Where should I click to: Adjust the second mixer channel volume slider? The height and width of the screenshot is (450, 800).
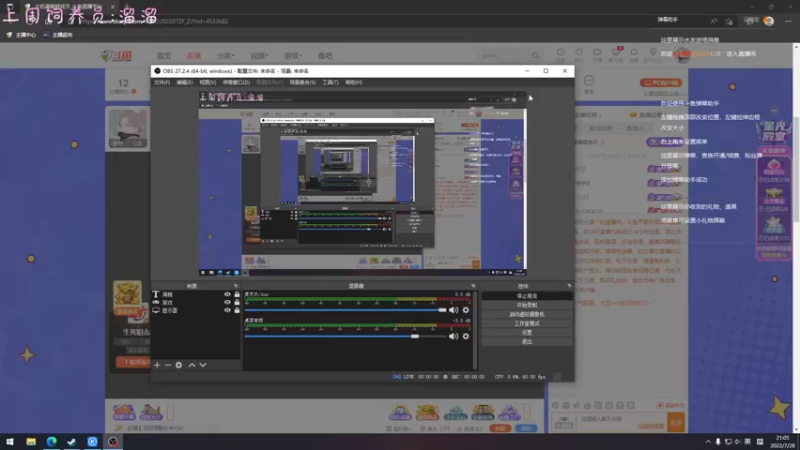pos(345,336)
